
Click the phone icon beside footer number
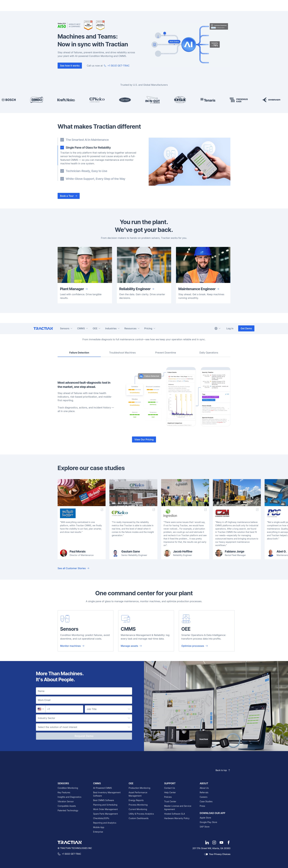59,854
